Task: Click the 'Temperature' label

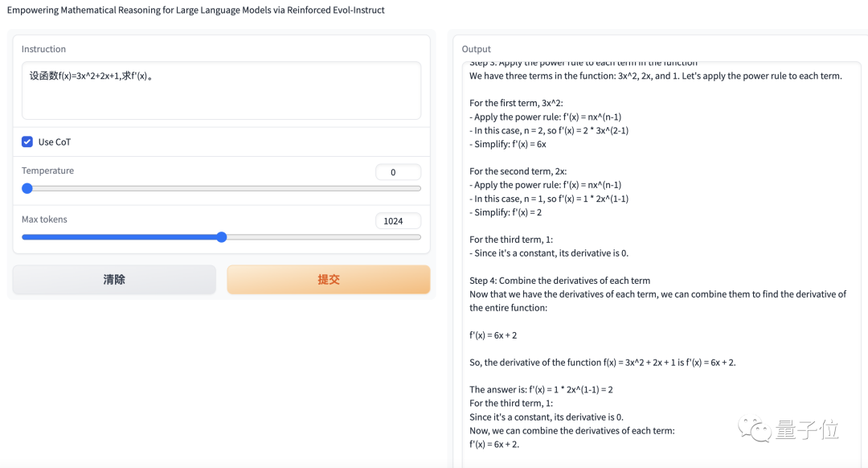Action: coord(47,170)
